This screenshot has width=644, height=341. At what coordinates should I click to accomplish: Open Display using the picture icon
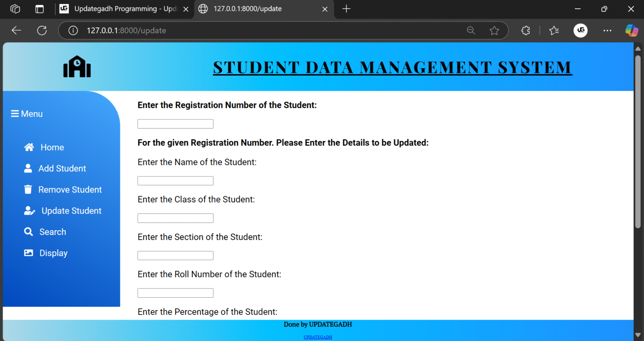(x=28, y=252)
